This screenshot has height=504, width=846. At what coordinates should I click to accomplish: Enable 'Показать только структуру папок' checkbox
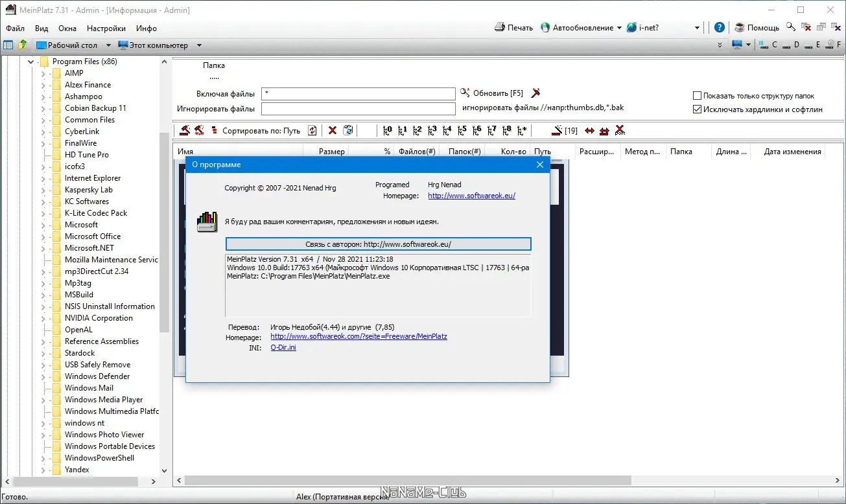(x=698, y=96)
